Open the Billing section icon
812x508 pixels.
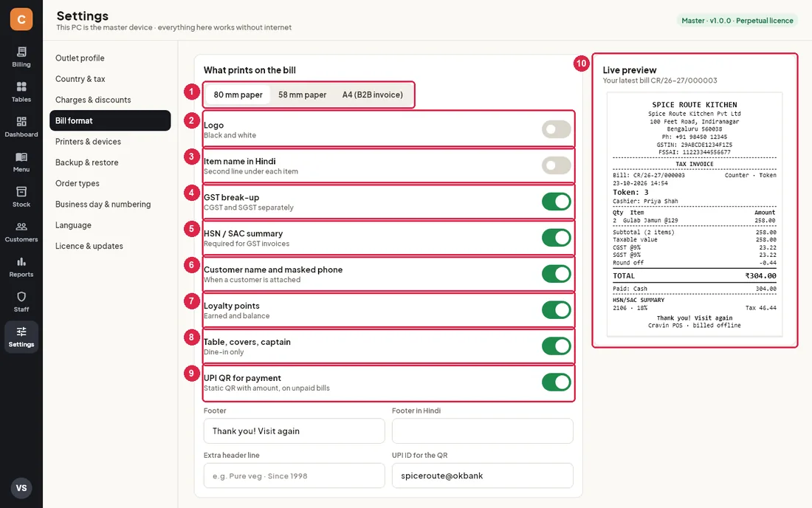pos(21,57)
